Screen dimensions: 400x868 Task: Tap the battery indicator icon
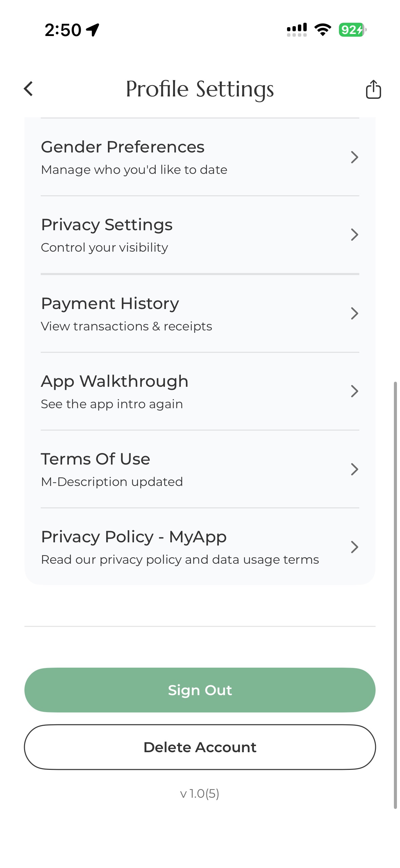click(352, 30)
